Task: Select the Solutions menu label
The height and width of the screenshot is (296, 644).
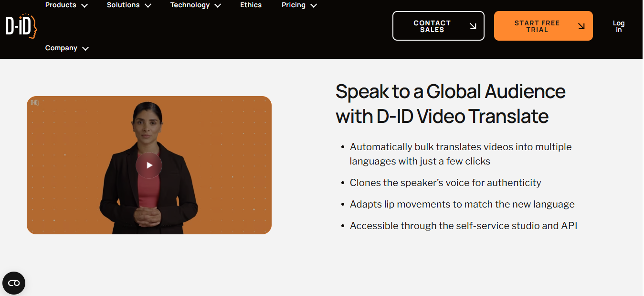Action: pyautogui.click(x=123, y=5)
